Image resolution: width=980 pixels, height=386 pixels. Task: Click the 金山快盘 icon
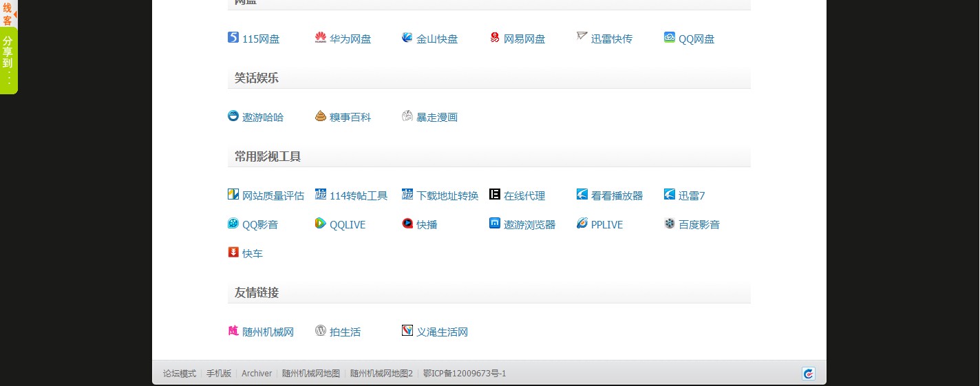coord(407,37)
